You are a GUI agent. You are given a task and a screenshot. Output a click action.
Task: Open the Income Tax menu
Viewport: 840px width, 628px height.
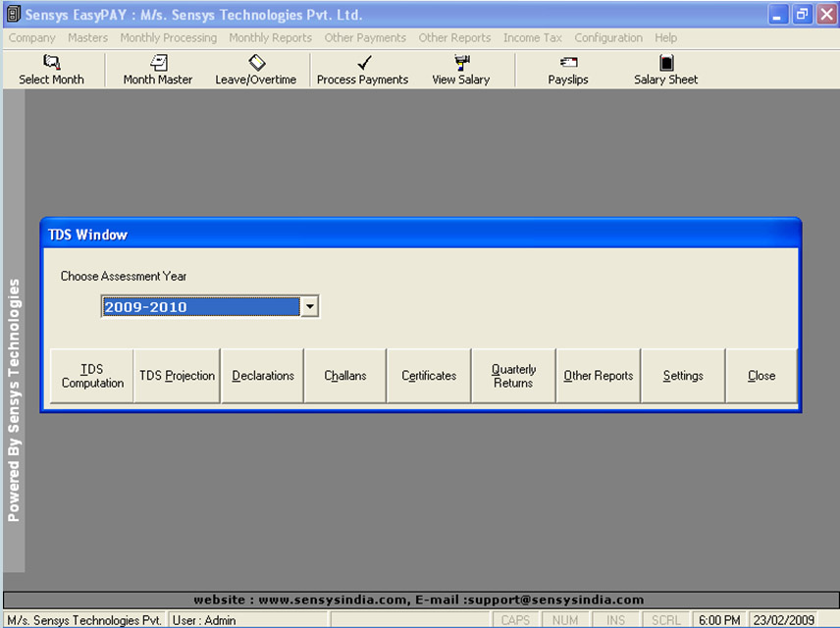tap(533, 38)
